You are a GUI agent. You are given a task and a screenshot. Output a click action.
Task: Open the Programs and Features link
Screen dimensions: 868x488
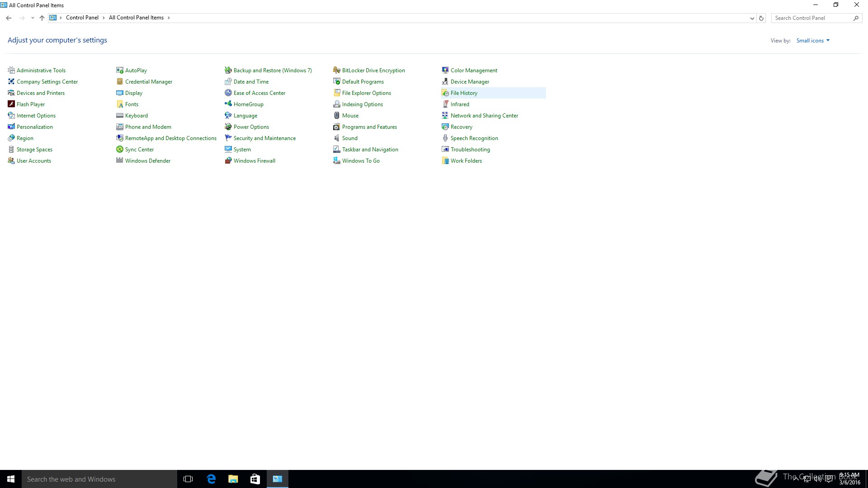[369, 127]
